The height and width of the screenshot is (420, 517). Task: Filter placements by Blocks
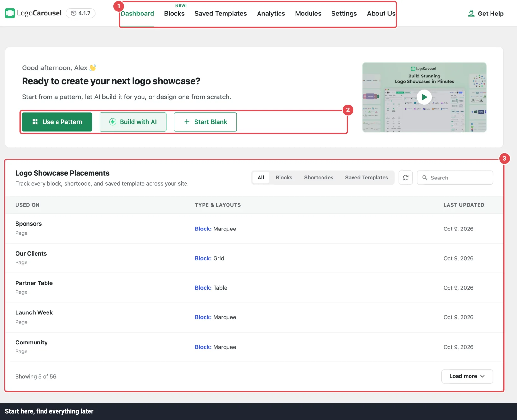(x=284, y=178)
